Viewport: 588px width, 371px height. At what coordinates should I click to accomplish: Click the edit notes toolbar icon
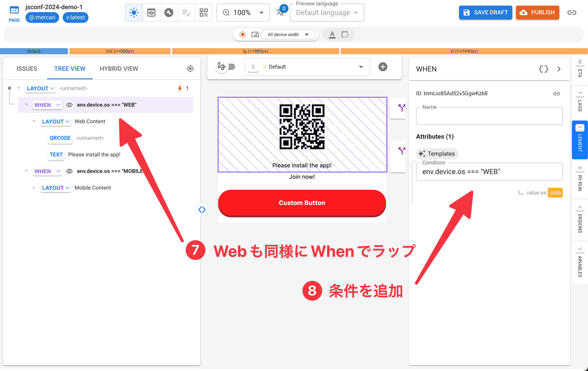pyautogui.click(x=186, y=13)
